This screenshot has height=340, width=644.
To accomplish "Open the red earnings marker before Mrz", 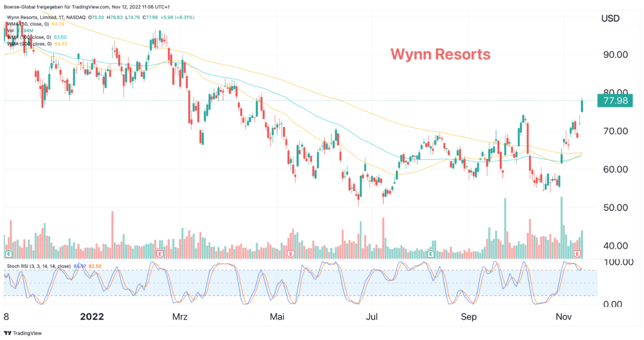I will (160, 254).
